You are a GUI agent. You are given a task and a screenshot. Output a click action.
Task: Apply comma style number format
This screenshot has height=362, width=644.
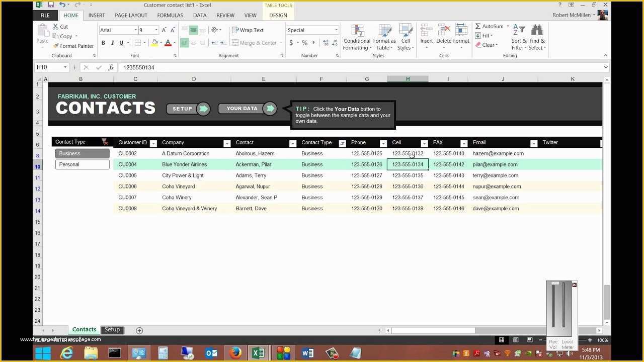[313, 43]
